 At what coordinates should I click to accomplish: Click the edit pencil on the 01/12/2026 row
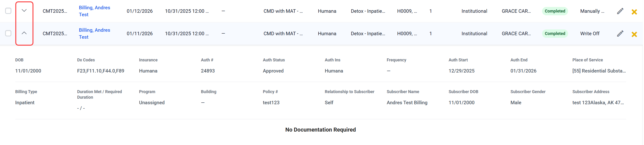coord(620,11)
